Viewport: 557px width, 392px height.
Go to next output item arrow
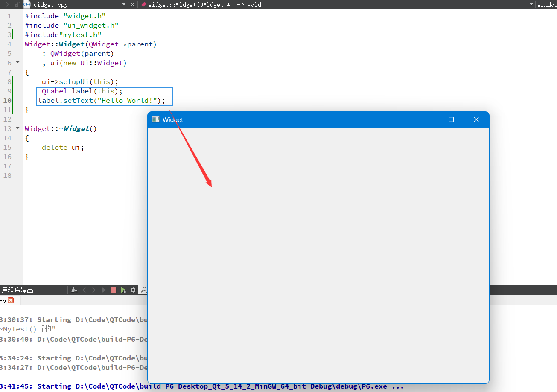(x=94, y=290)
